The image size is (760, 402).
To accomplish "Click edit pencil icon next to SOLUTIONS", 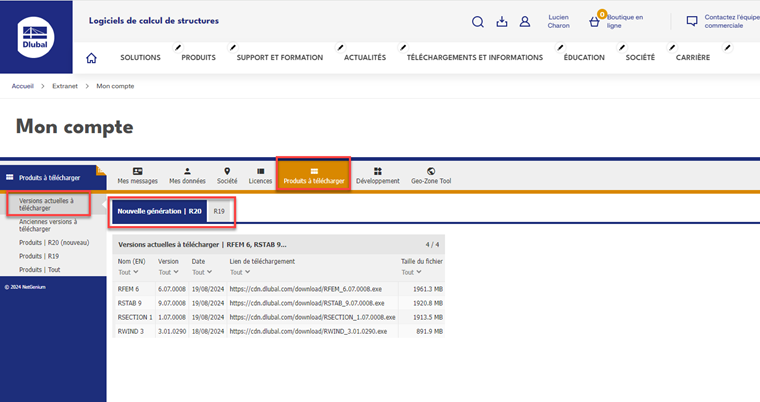I will [178, 47].
